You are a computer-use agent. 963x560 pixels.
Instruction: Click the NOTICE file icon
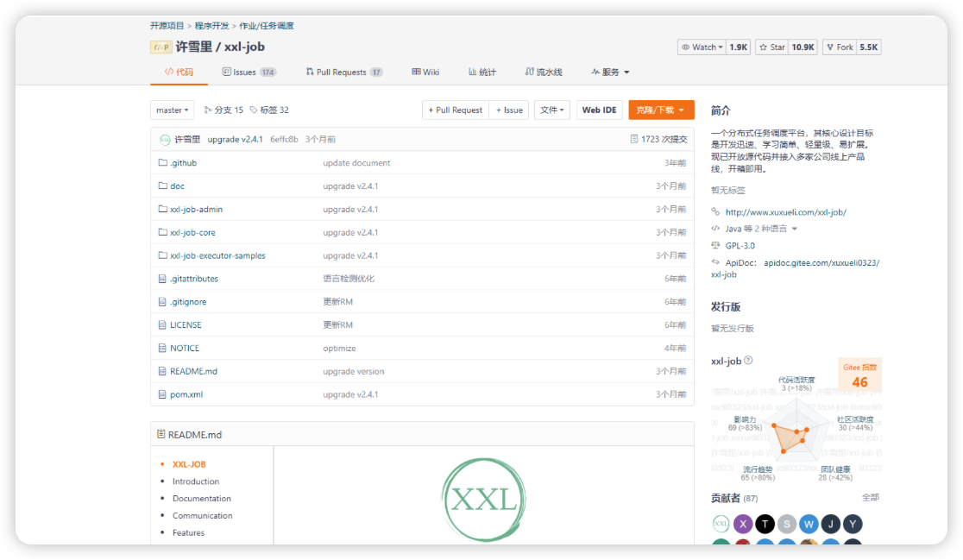162,348
